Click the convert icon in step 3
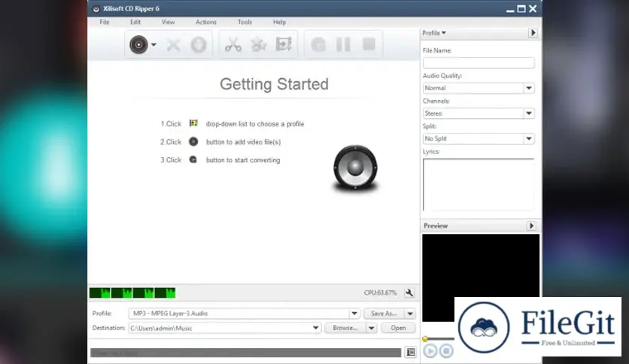The height and width of the screenshot is (364, 629). click(x=193, y=159)
